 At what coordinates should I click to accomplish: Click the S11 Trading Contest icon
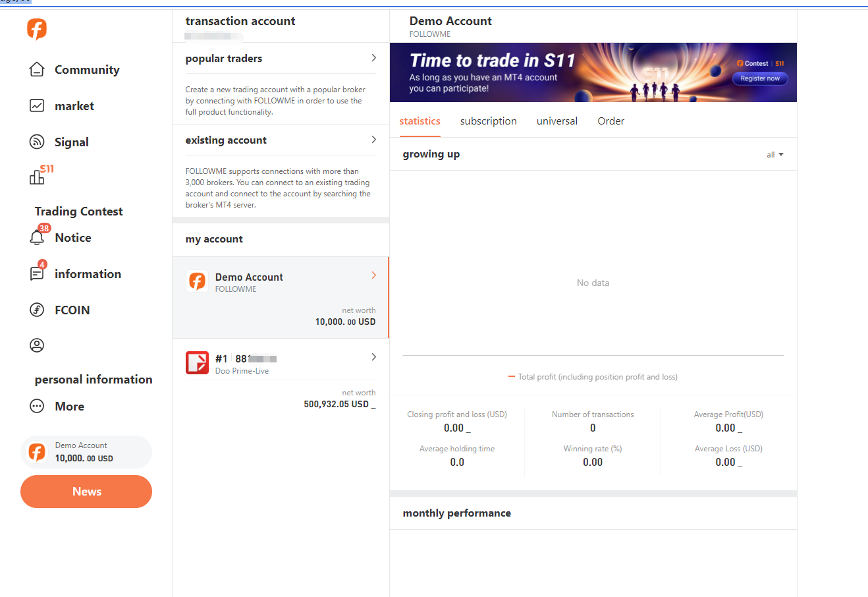pos(38,176)
